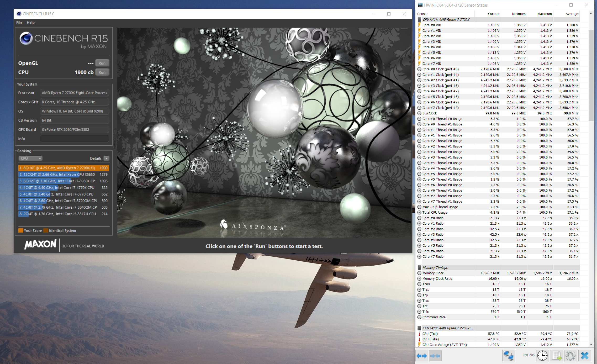Click HWiNFO scrollbar down arrow

[x=591, y=344]
